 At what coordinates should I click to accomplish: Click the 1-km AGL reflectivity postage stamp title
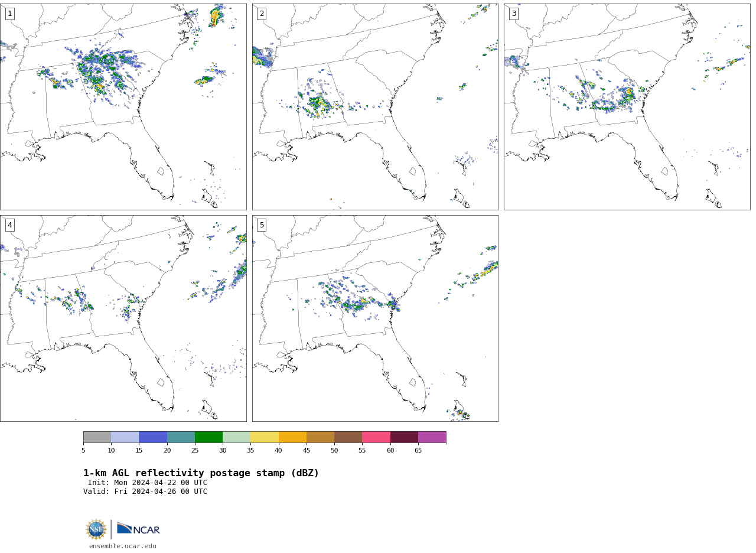[201, 473]
